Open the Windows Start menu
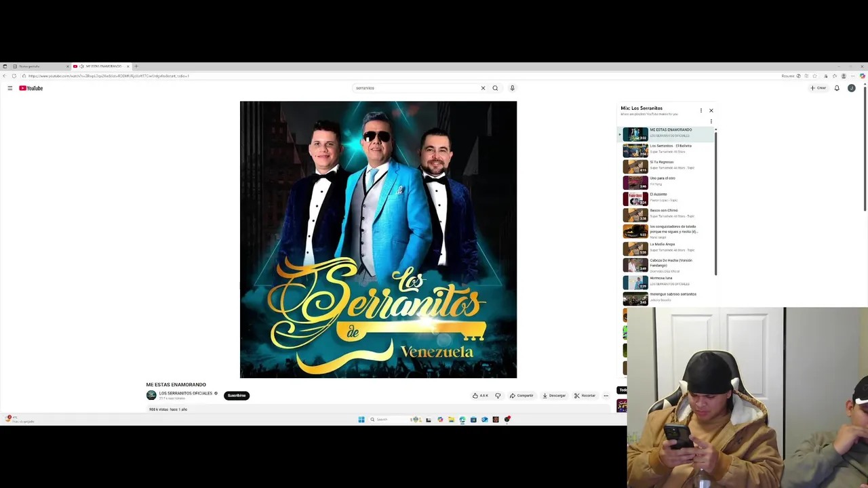 pyautogui.click(x=361, y=420)
